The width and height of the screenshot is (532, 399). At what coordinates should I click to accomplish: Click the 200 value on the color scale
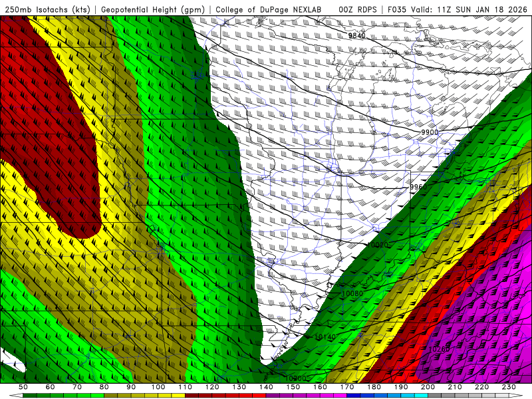(x=428, y=387)
